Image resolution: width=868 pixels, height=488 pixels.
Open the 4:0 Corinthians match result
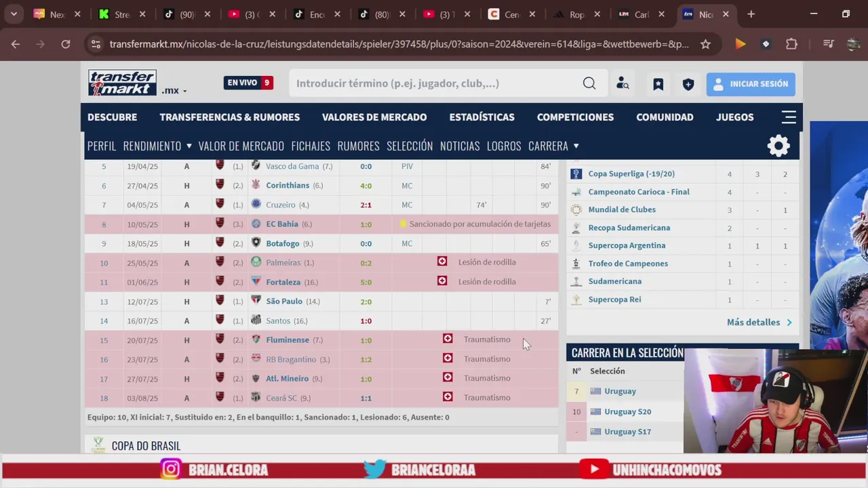click(x=366, y=186)
